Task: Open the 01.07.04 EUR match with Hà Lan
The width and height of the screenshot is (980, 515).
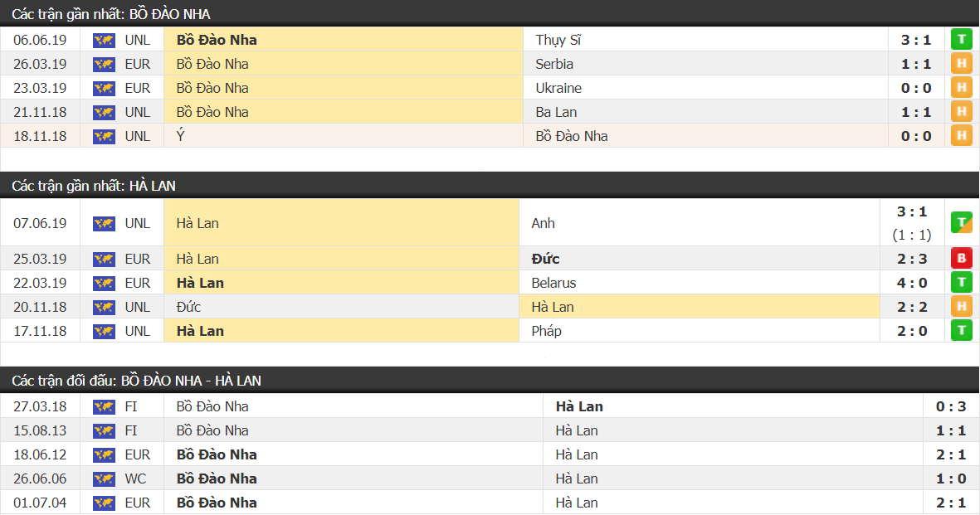Action: pos(490,503)
